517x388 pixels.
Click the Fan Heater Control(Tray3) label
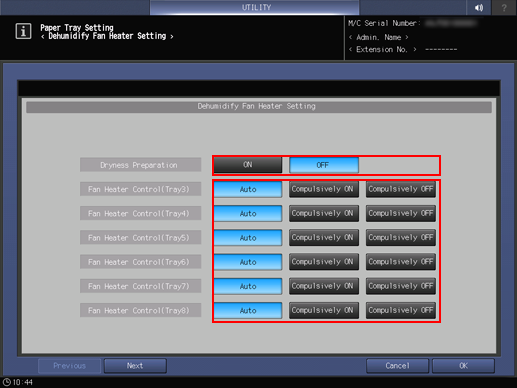140,189
